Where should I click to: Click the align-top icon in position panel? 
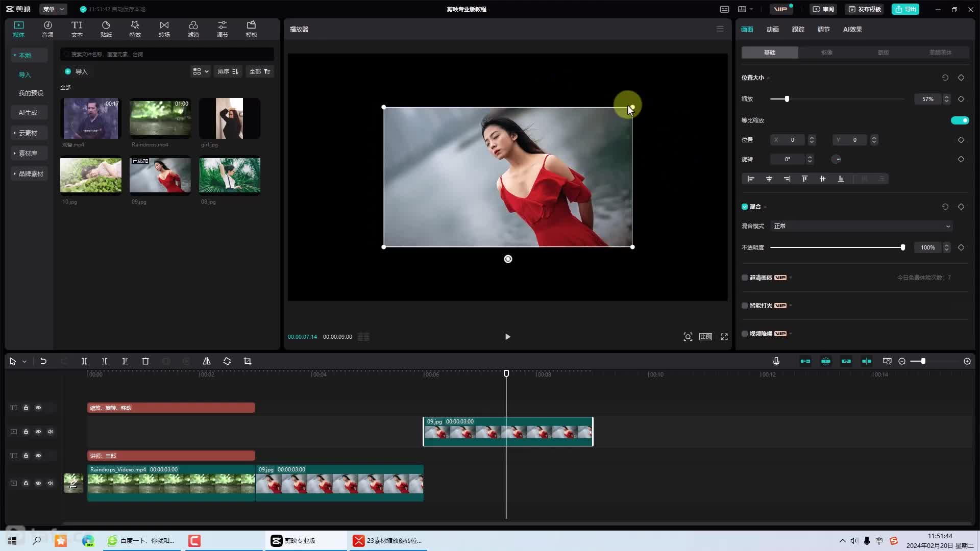point(804,179)
